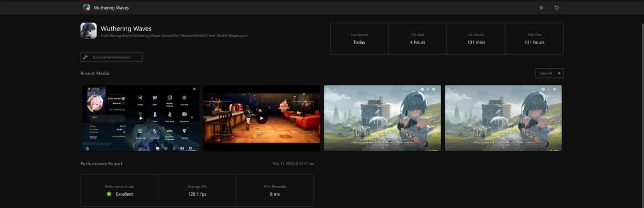Click the Recent Media heading

(95, 73)
